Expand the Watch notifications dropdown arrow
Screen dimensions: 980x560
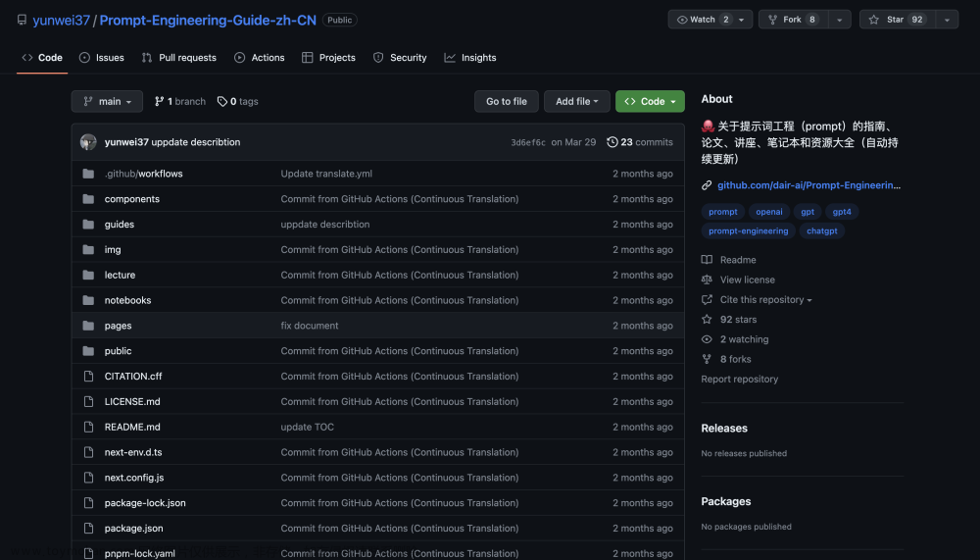tap(742, 20)
